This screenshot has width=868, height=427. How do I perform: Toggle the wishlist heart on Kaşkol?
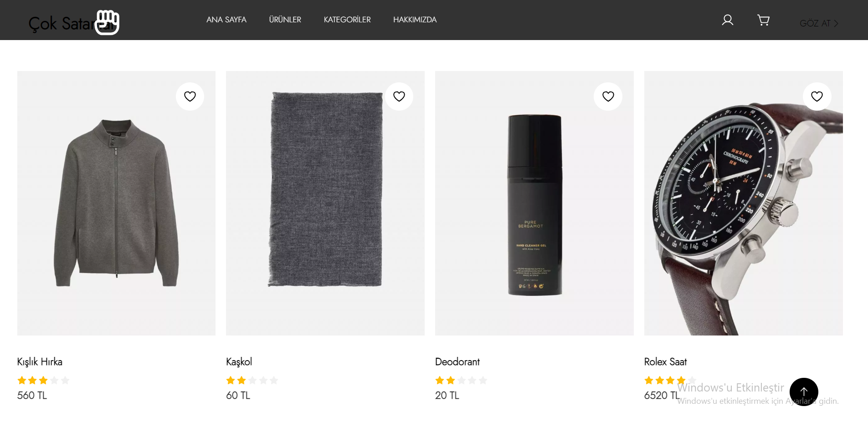click(399, 96)
